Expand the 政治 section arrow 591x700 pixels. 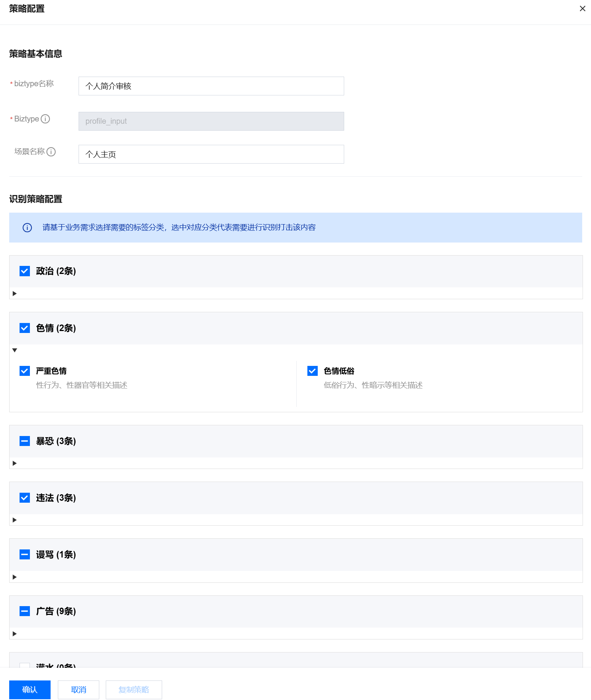(x=15, y=293)
